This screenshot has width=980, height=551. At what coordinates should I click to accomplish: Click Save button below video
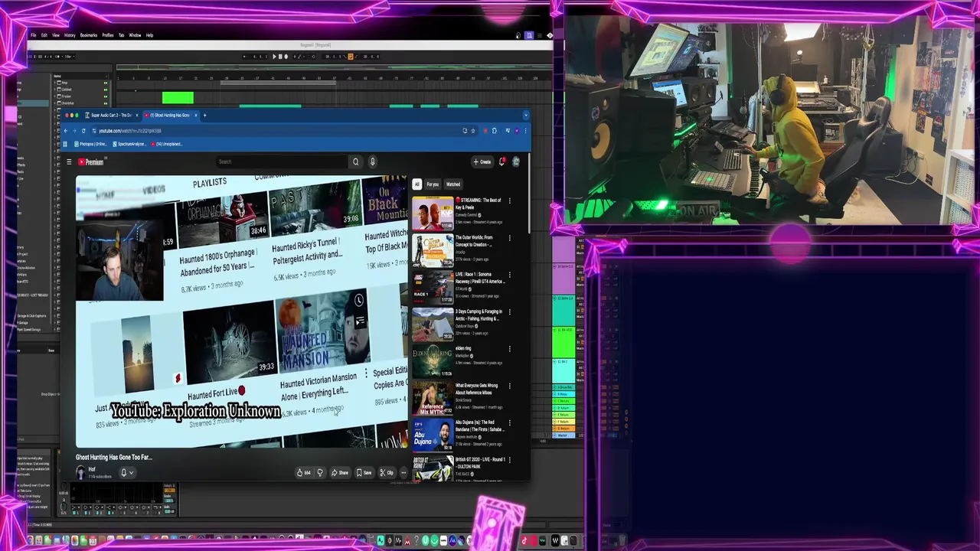click(364, 472)
